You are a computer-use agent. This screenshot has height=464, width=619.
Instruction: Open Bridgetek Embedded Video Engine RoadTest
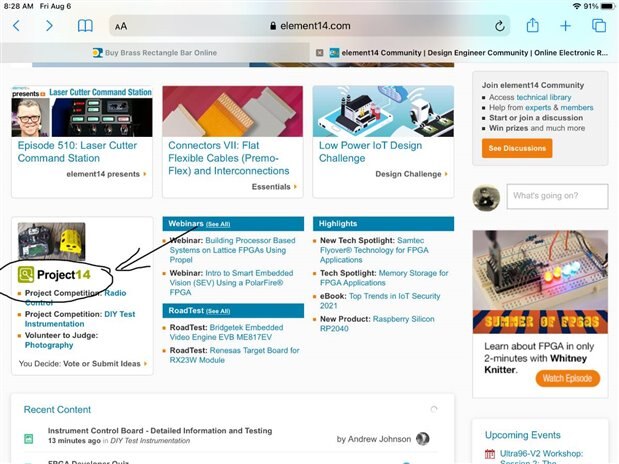227,332
